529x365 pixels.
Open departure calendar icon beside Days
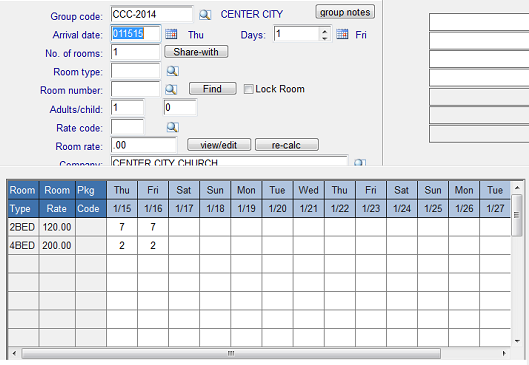point(342,34)
